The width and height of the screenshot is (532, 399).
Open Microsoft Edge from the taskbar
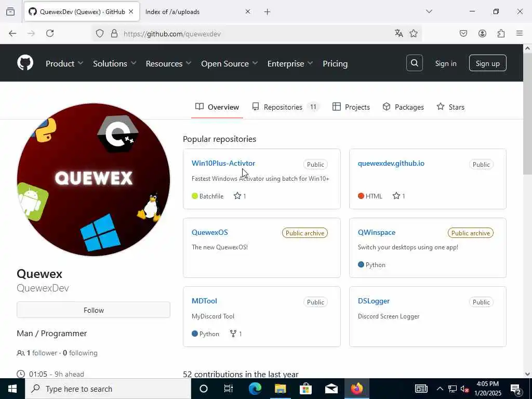255,389
